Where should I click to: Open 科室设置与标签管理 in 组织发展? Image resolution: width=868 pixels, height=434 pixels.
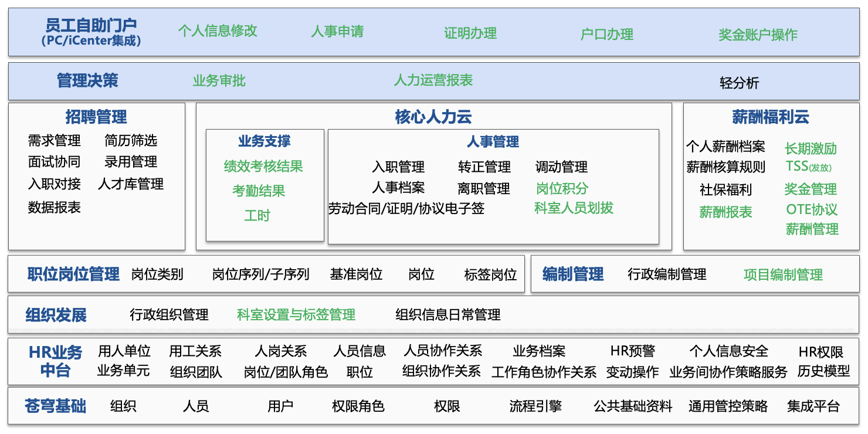coord(296,315)
